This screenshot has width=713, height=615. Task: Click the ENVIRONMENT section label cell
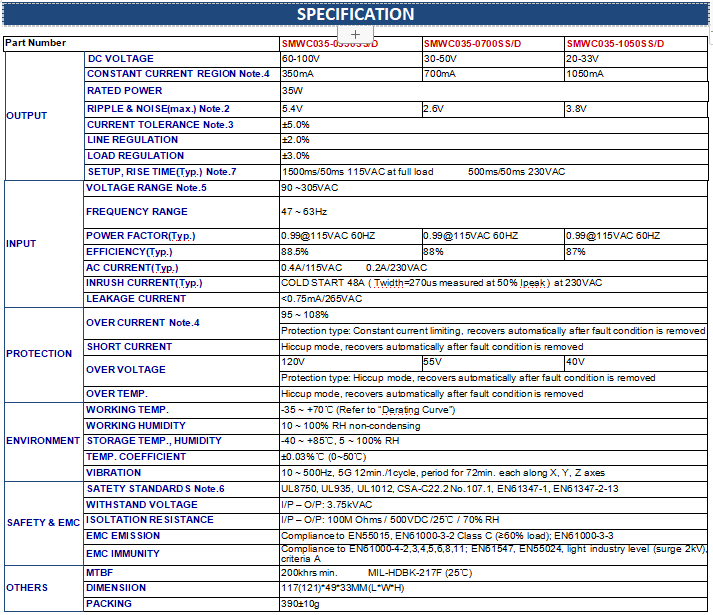[x=43, y=440]
